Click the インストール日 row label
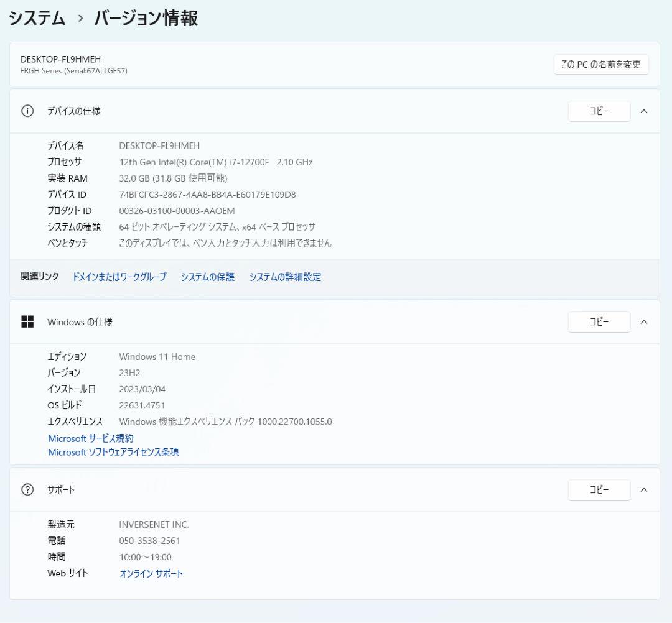Viewport: 672px width, 623px height. [72, 389]
